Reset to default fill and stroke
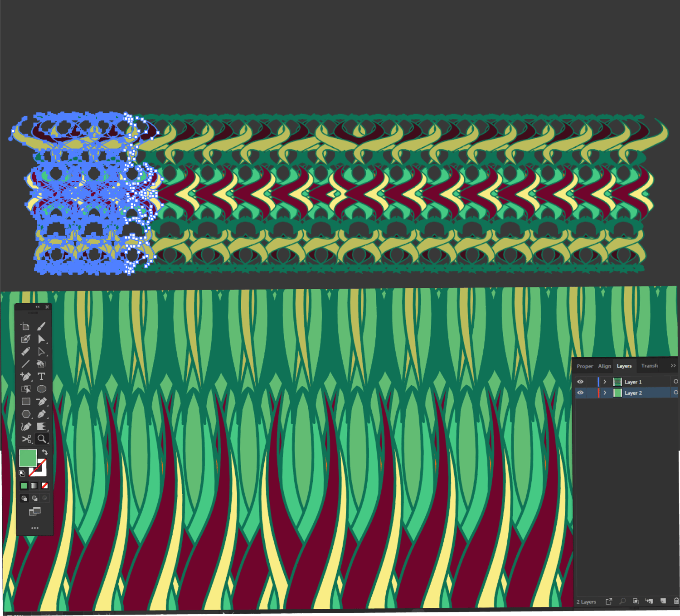The image size is (680, 616). point(22,473)
